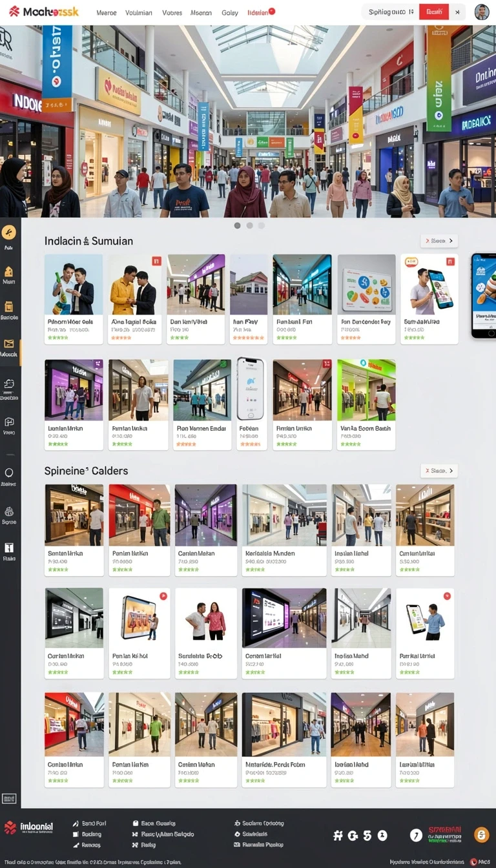Click the white square T icon in the sidebar
The image size is (496, 868).
(9, 548)
